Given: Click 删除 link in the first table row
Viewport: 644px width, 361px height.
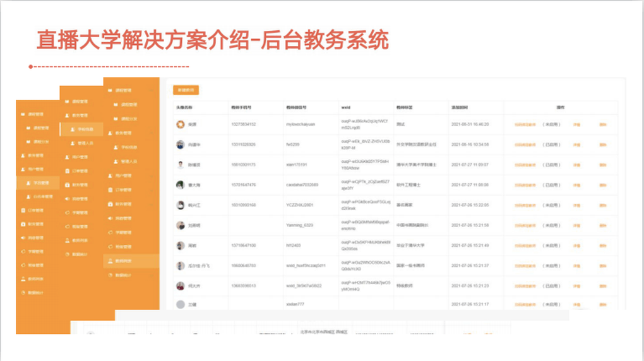Looking at the screenshot, I should 602,124.
